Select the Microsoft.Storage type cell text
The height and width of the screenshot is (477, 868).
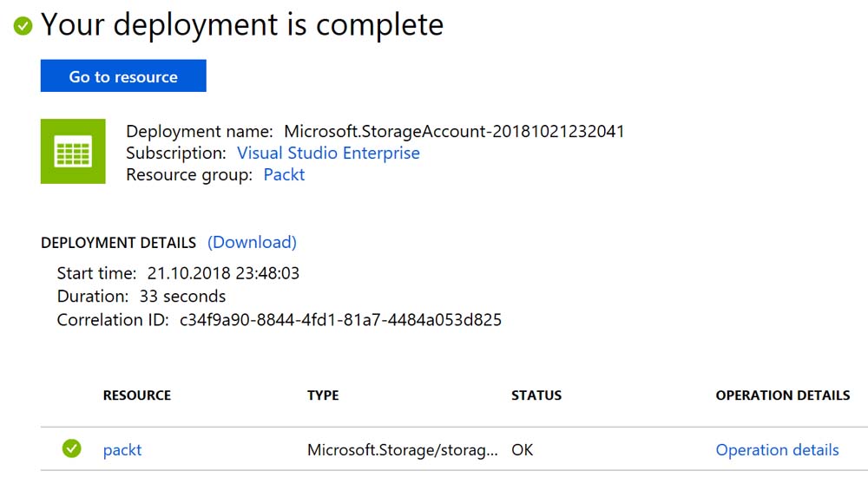pos(403,450)
